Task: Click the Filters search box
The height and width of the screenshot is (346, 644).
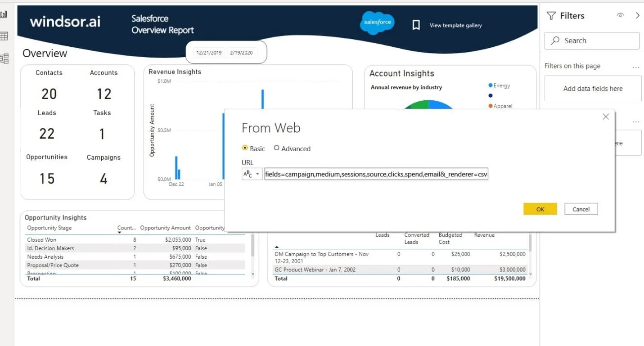Action: point(592,40)
